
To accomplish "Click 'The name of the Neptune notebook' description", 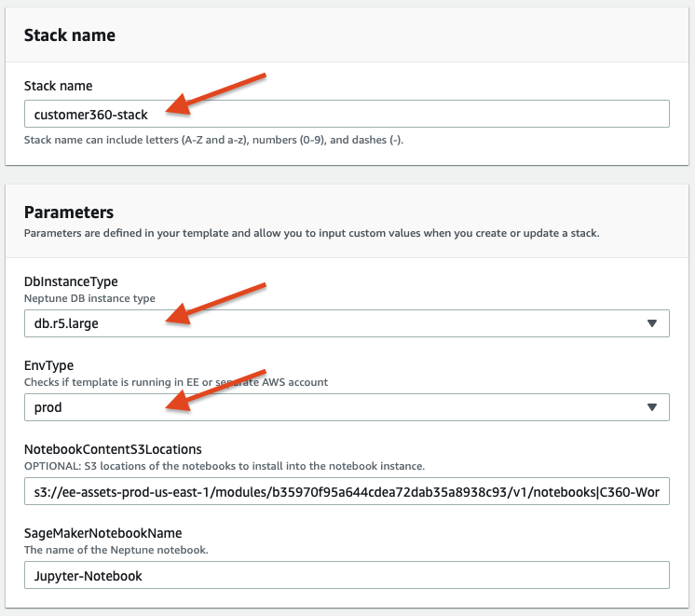I will [116, 550].
